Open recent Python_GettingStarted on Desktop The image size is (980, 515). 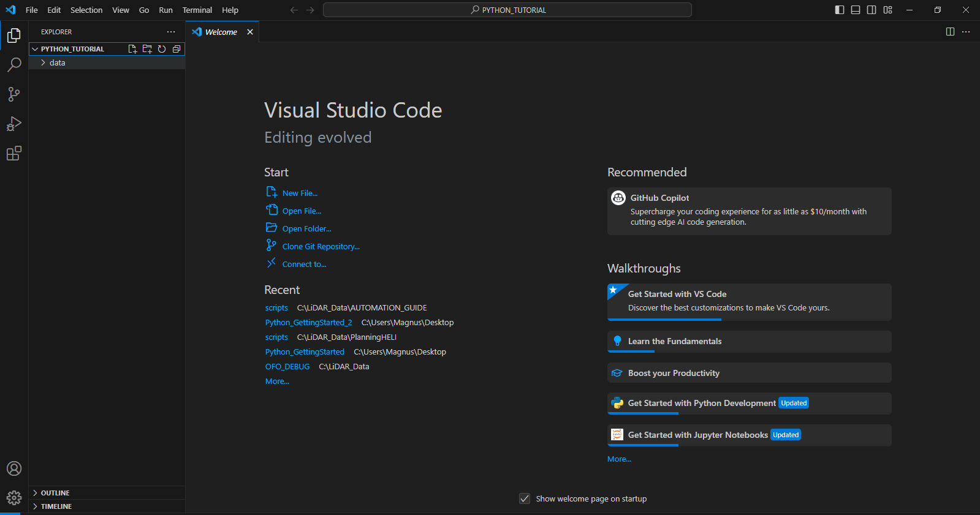[x=305, y=352]
